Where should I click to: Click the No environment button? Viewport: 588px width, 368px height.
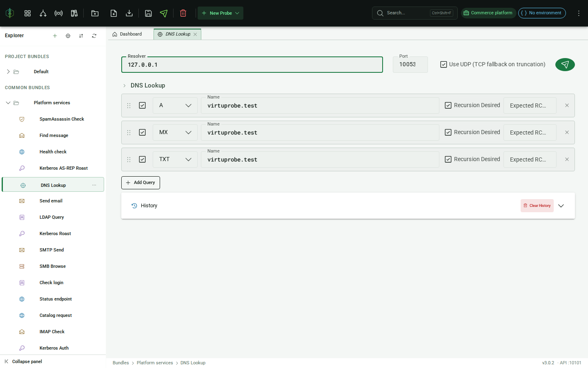(x=542, y=13)
